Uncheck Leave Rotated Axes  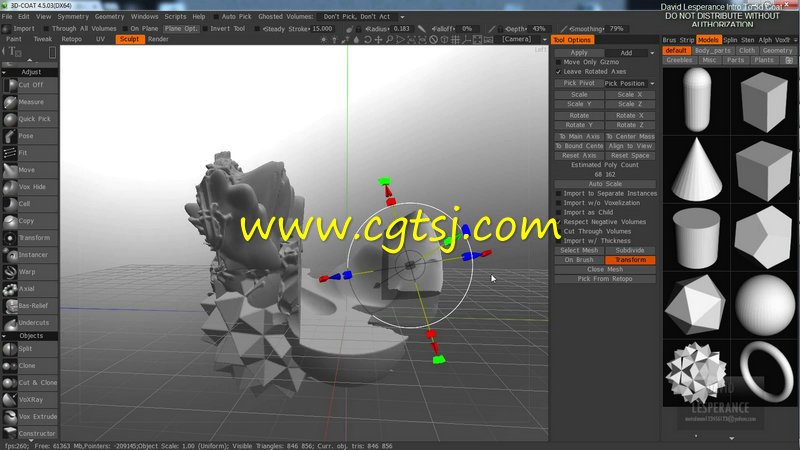click(558, 72)
